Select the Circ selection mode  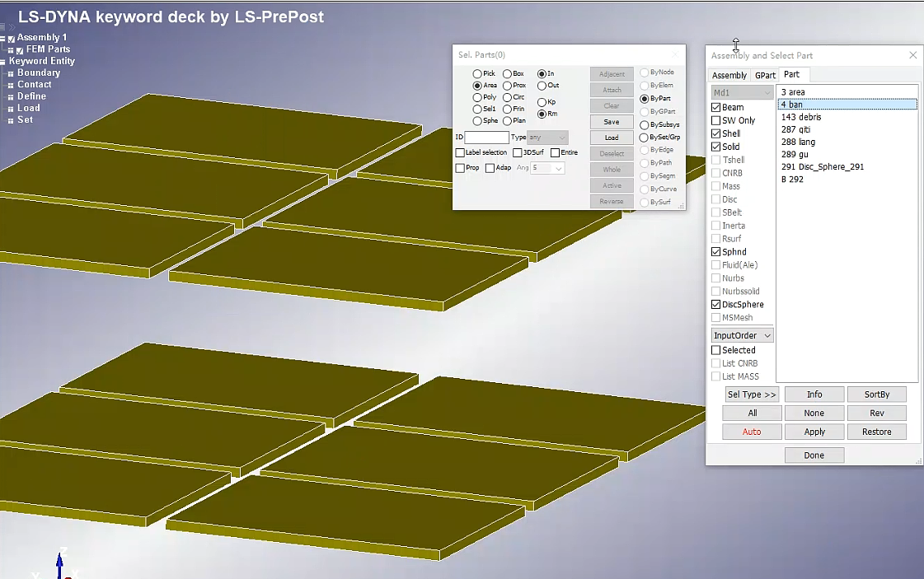coord(507,97)
